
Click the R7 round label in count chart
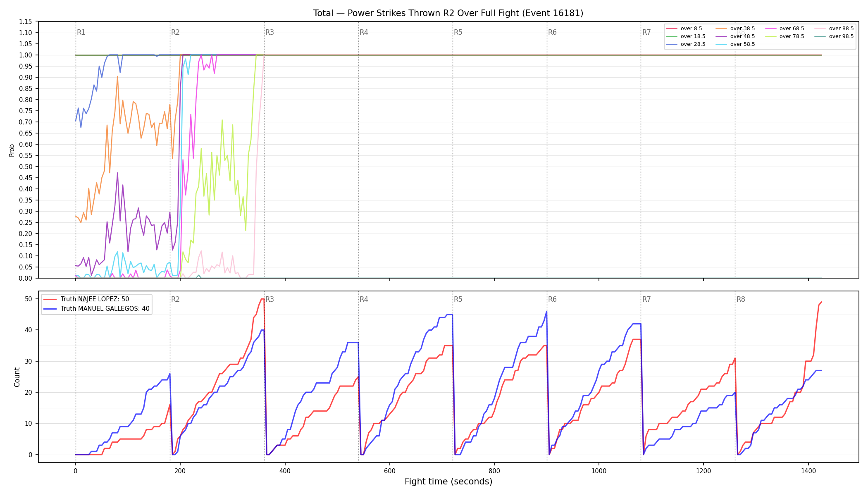pos(646,299)
